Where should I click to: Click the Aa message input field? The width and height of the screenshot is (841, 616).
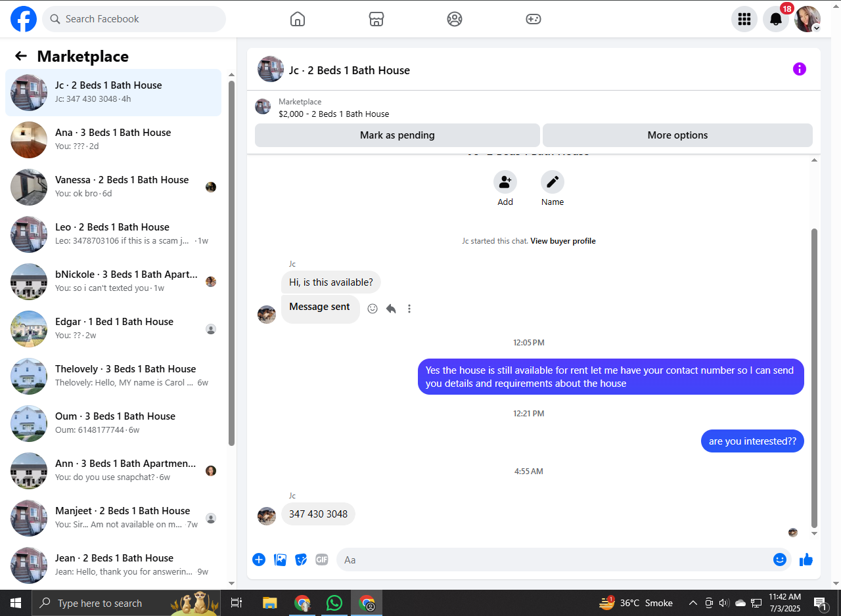pyautogui.click(x=564, y=560)
